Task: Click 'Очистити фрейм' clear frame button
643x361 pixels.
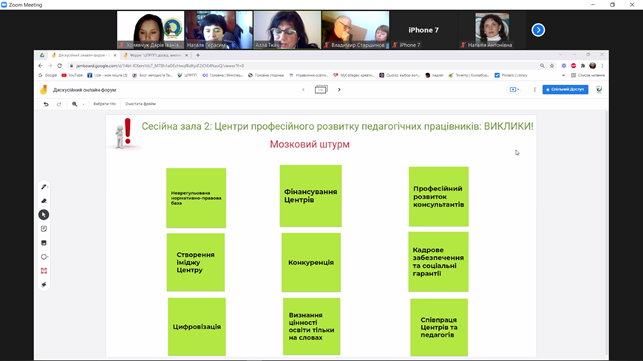Action: coord(140,104)
